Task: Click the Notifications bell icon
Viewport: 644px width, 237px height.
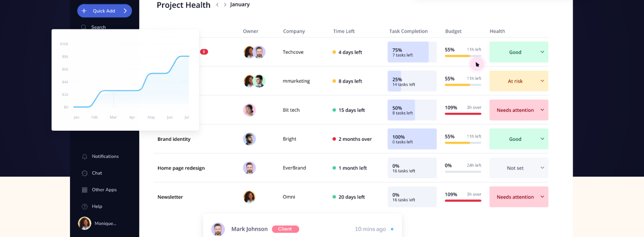Action: [x=85, y=156]
